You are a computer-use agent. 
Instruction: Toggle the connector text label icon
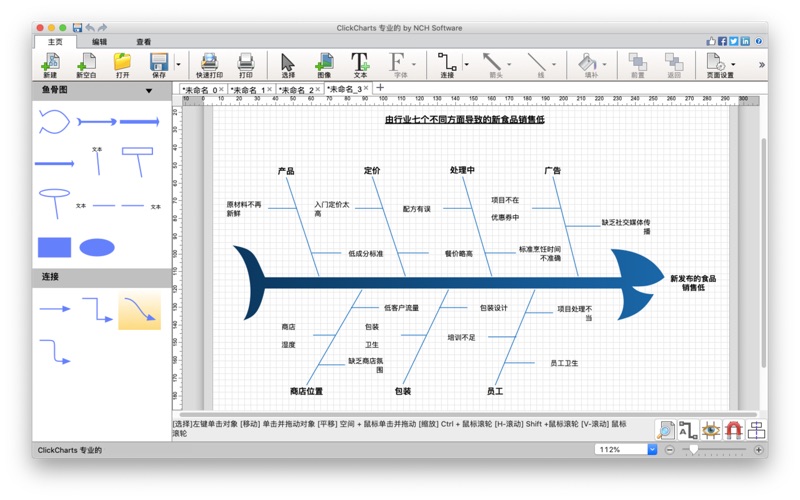688,430
